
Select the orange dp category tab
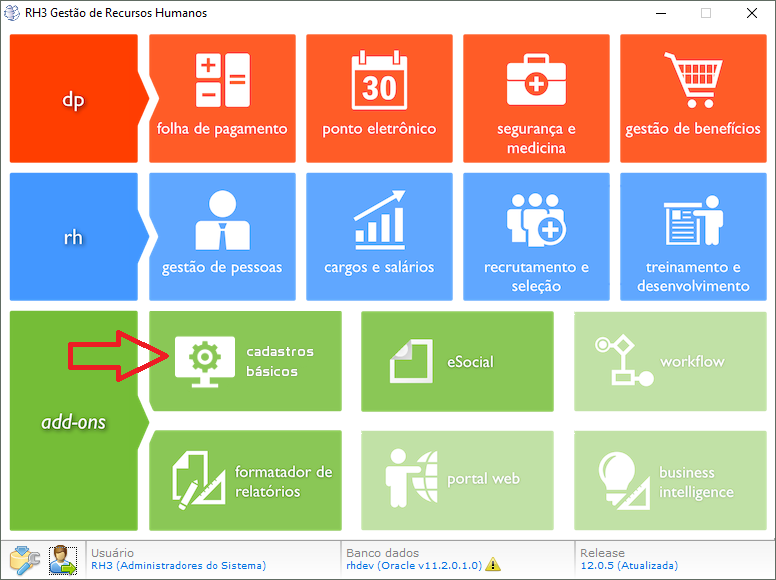[73, 98]
